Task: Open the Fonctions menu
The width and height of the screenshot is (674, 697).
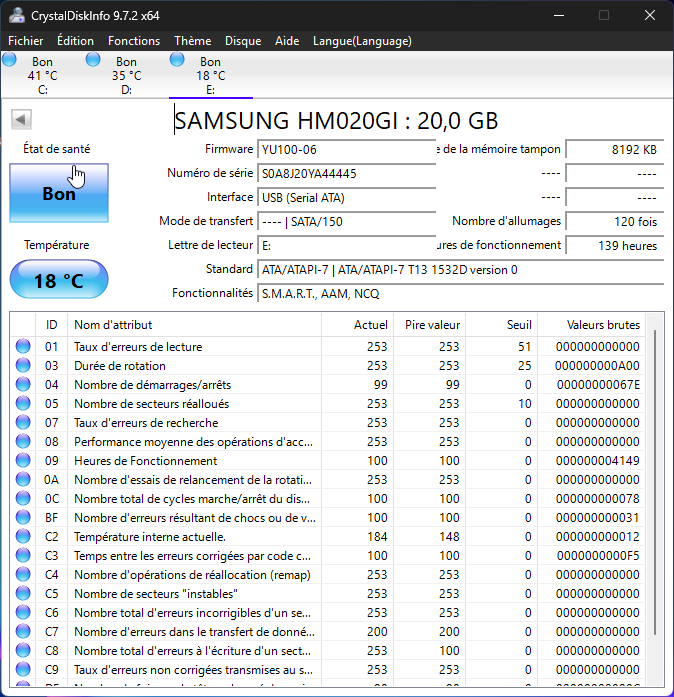Action: (x=134, y=41)
